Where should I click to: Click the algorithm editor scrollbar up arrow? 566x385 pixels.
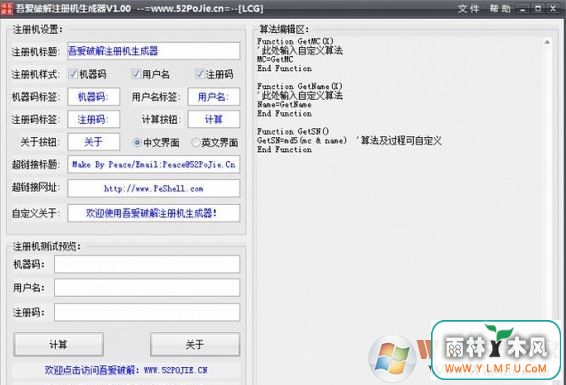tap(547, 43)
